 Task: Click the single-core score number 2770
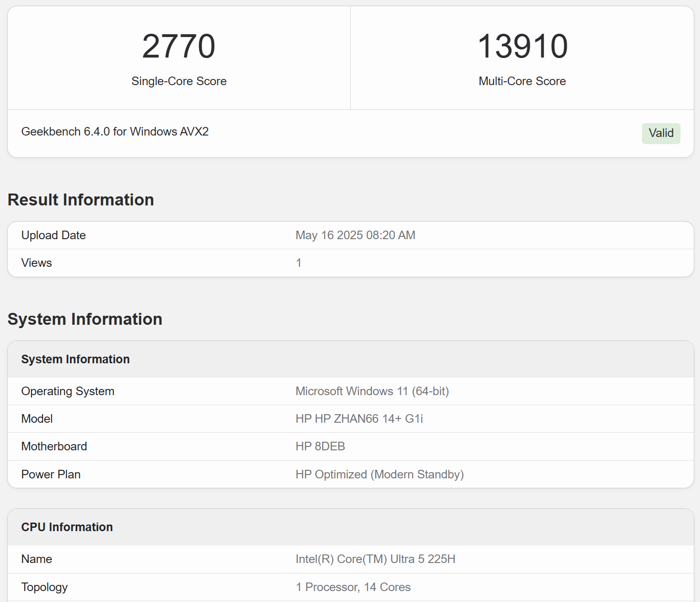(x=178, y=47)
